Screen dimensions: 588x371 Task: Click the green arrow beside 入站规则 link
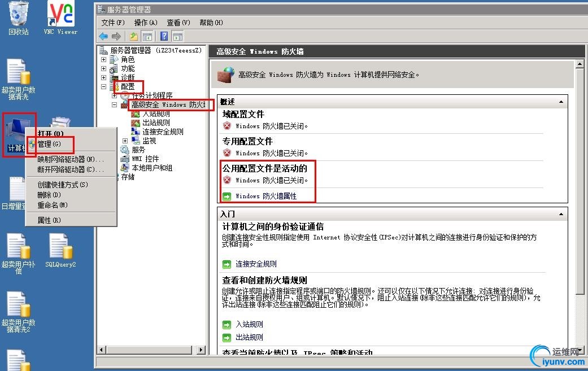click(x=227, y=325)
